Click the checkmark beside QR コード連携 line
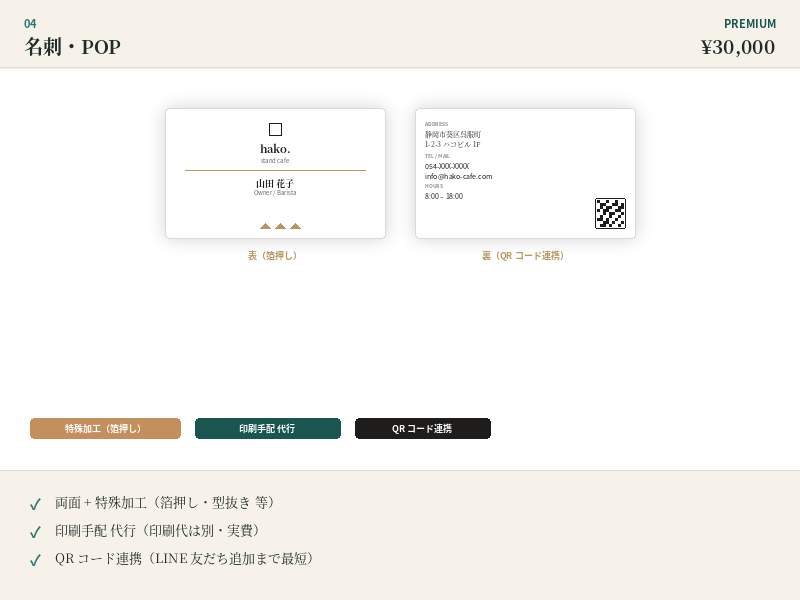Viewport: 800px width, 600px height. click(35, 560)
